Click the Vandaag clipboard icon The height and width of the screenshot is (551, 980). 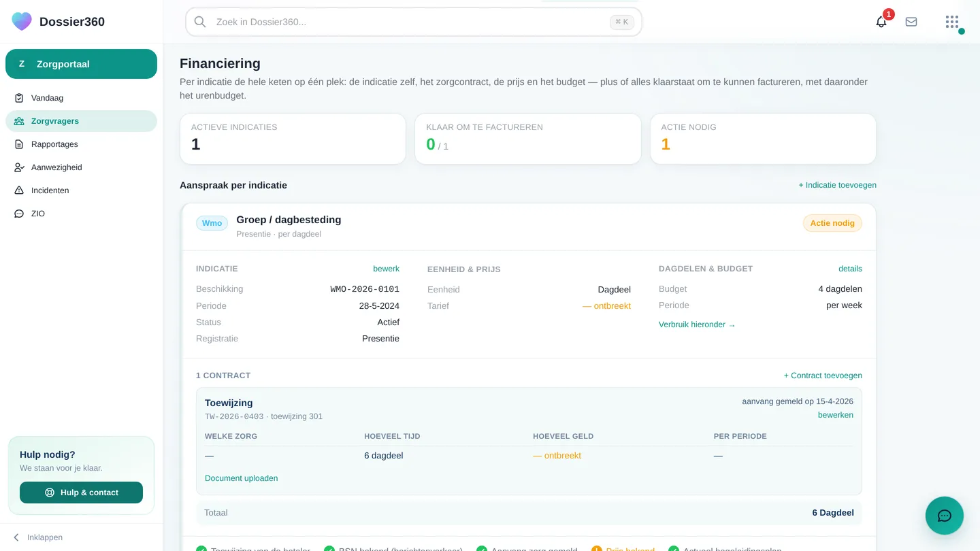19,98
